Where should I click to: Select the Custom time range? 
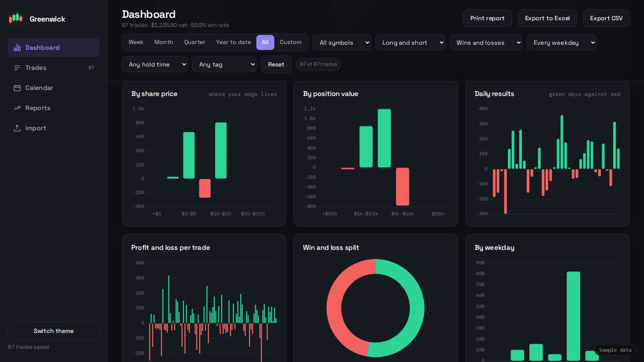coord(291,42)
